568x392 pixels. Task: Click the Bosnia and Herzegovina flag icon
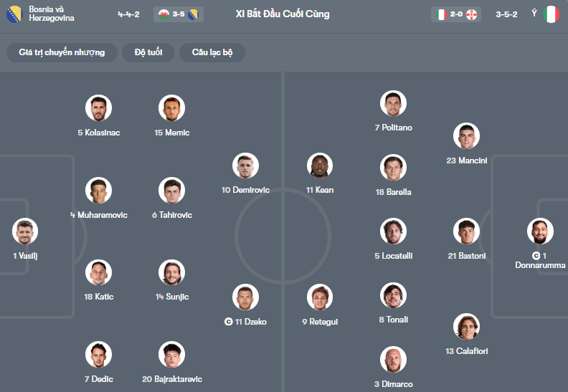coord(15,14)
